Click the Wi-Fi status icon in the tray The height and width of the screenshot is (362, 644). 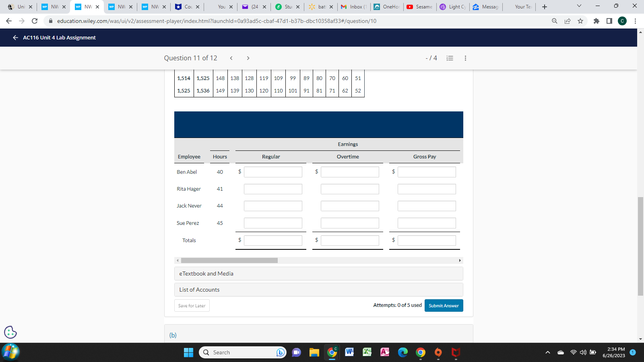coord(573,352)
